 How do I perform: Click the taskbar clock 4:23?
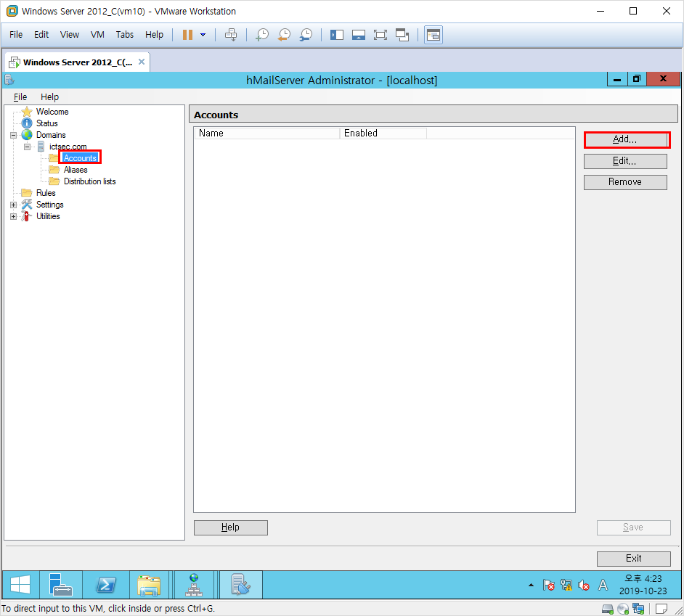(x=643, y=585)
